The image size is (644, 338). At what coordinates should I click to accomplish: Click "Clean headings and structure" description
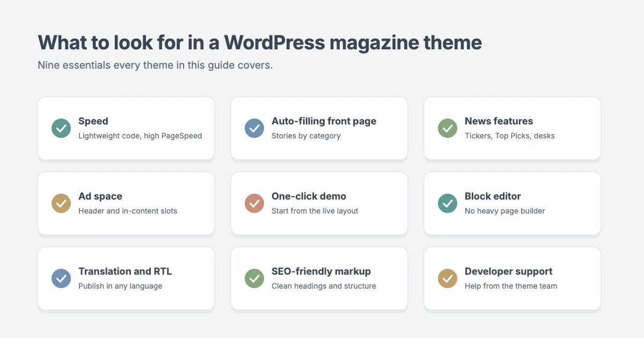click(324, 286)
